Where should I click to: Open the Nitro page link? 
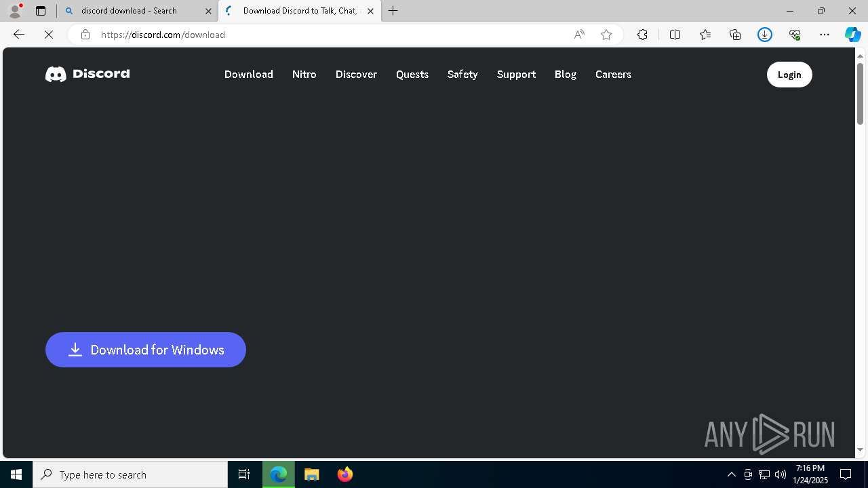coord(304,75)
